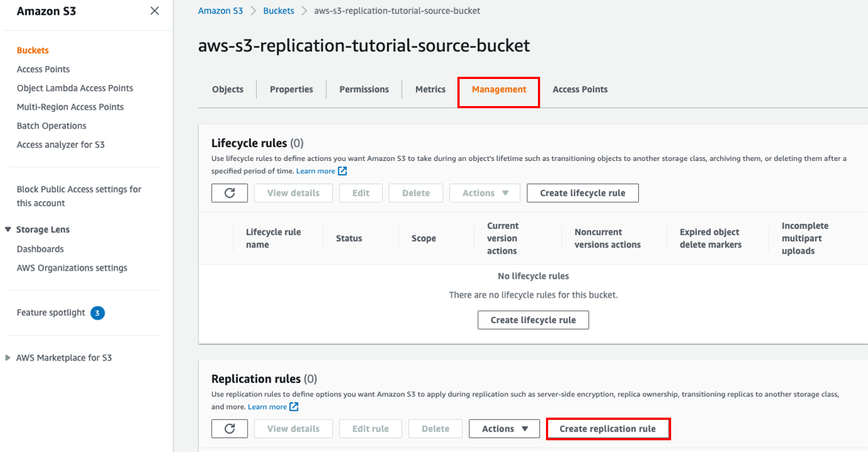This screenshot has height=452, width=868.
Task: Go to Buckets in the sidebar
Action: click(x=33, y=50)
